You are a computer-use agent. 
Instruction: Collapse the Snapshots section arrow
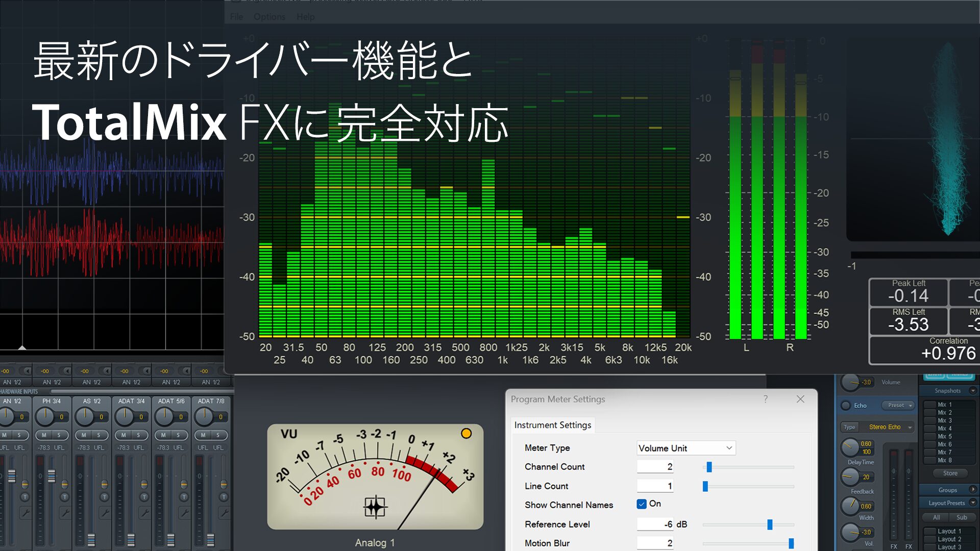coord(972,391)
